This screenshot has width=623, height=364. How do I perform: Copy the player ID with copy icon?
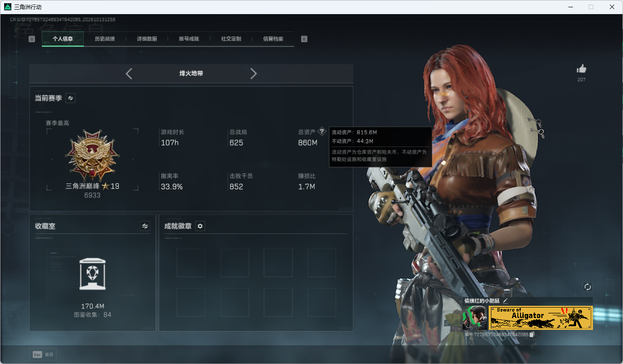(532, 334)
